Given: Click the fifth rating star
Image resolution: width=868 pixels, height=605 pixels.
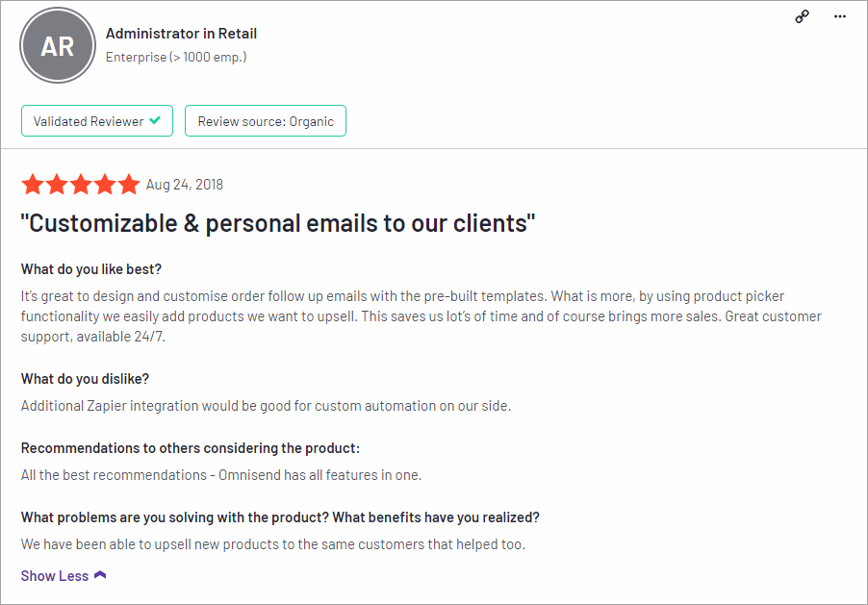Looking at the screenshot, I should pos(128,185).
